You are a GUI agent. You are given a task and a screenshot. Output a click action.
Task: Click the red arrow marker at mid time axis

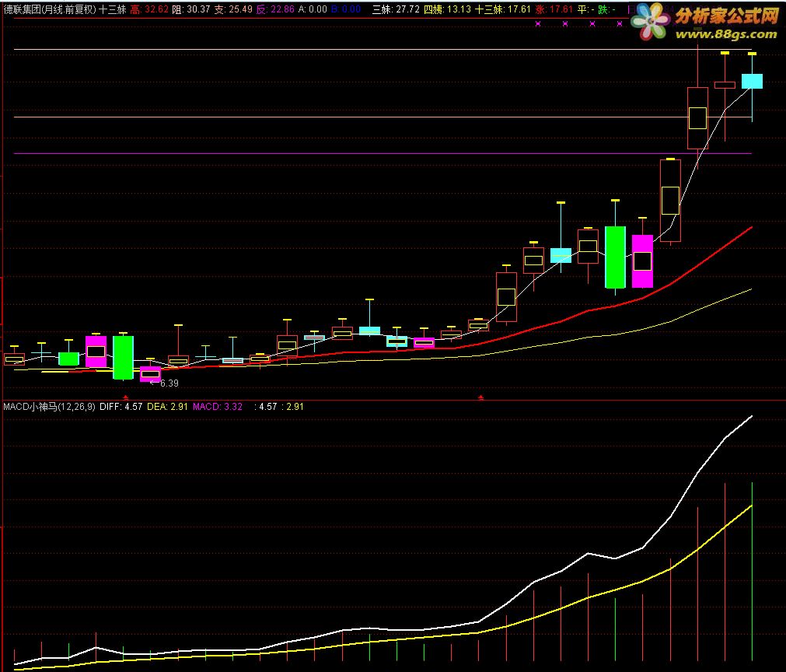coord(480,397)
